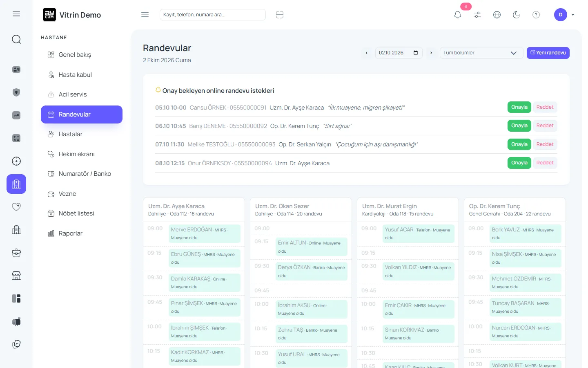This screenshot has width=588, height=368.
Task: Open Genel bakış in the Hastane menu
Action: (x=82, y=55)
